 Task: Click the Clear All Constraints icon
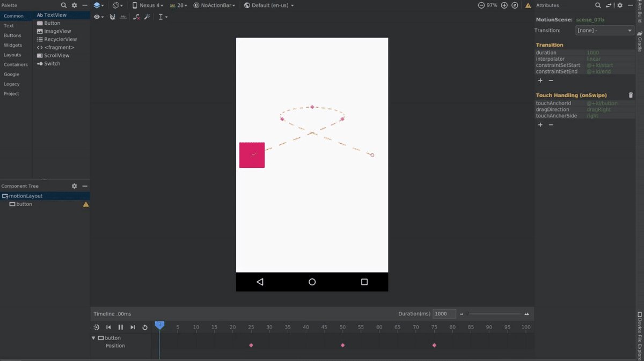click(x=136, y=17)
